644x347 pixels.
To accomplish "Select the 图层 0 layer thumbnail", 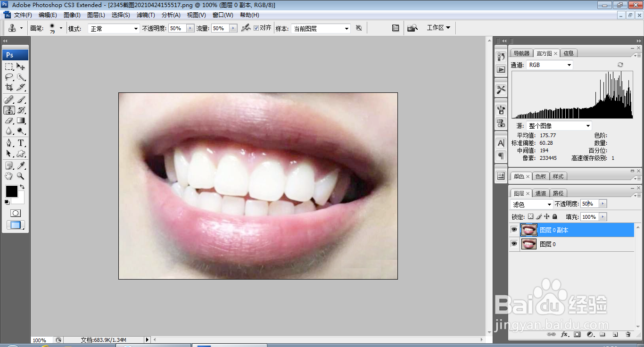I will click(528, 244).
